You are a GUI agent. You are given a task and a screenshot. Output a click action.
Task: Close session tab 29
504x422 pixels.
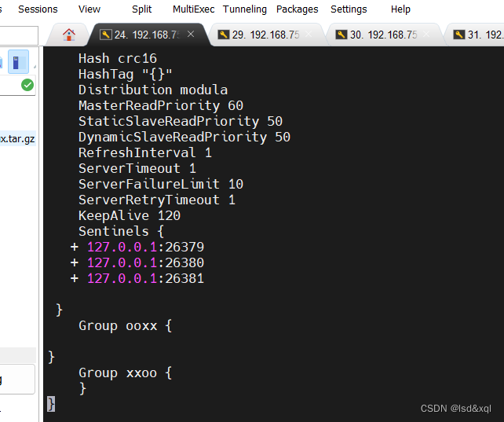pyautogui.click(x=309, y=34)
